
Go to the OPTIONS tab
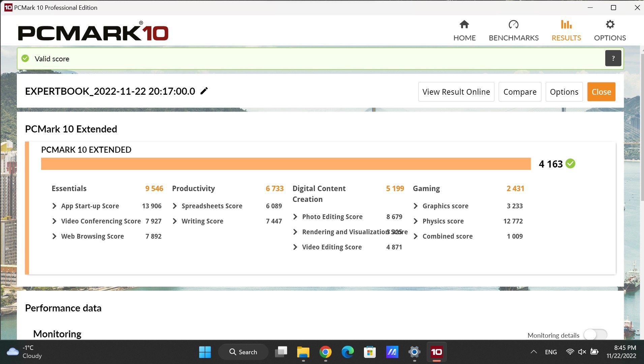coord(610,31)
